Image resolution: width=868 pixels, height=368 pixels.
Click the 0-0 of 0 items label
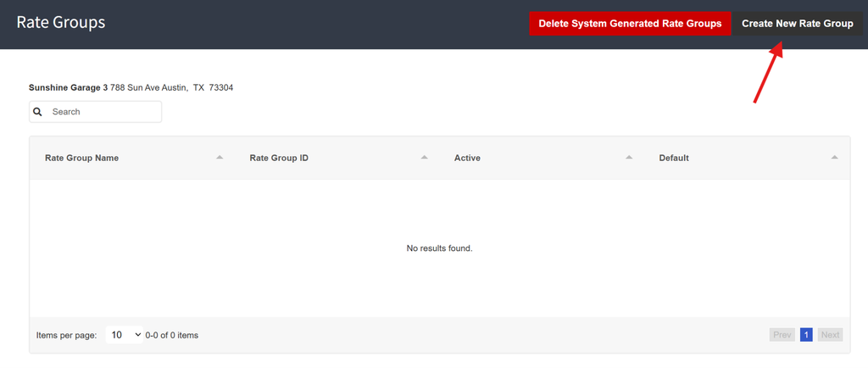point(171,335)
